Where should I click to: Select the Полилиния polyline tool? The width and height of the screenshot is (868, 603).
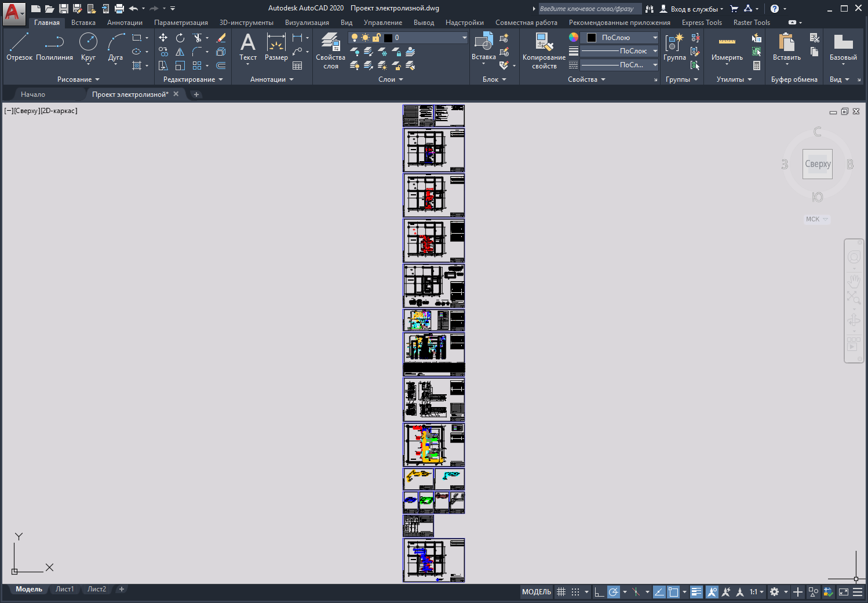pos(54,47)
